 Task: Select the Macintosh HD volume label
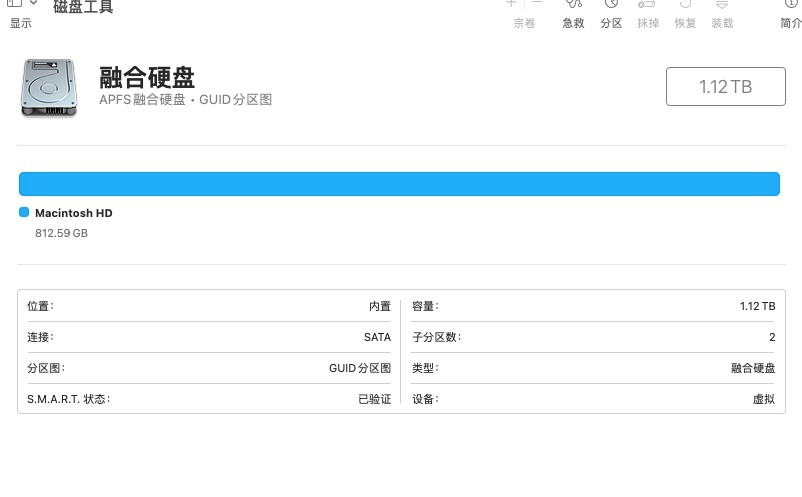[74, 213]
